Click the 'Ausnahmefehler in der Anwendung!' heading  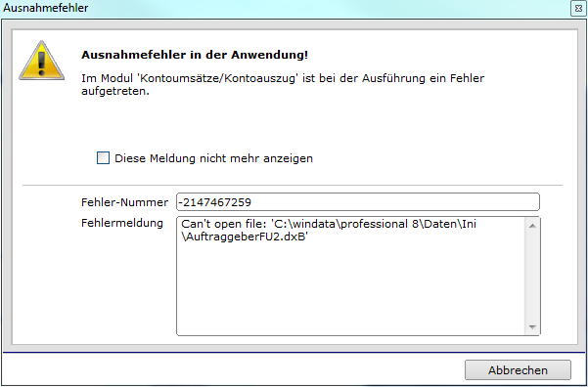195,55
